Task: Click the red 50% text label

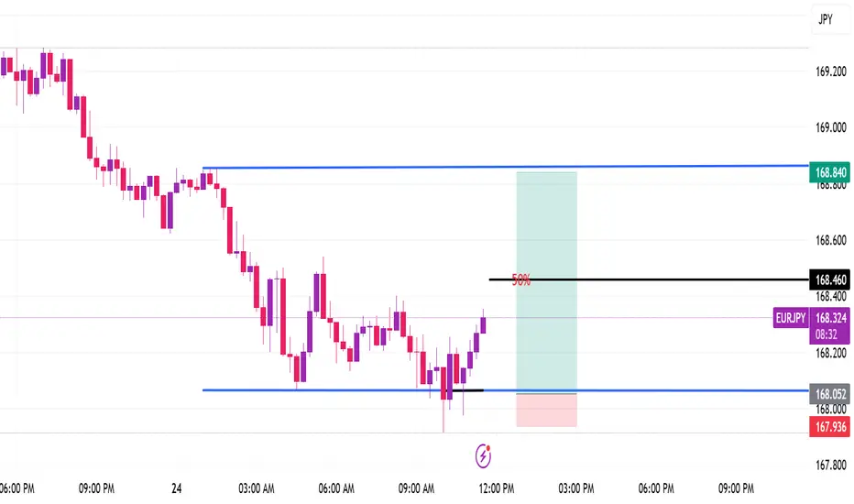Action: tap(520, 280)
